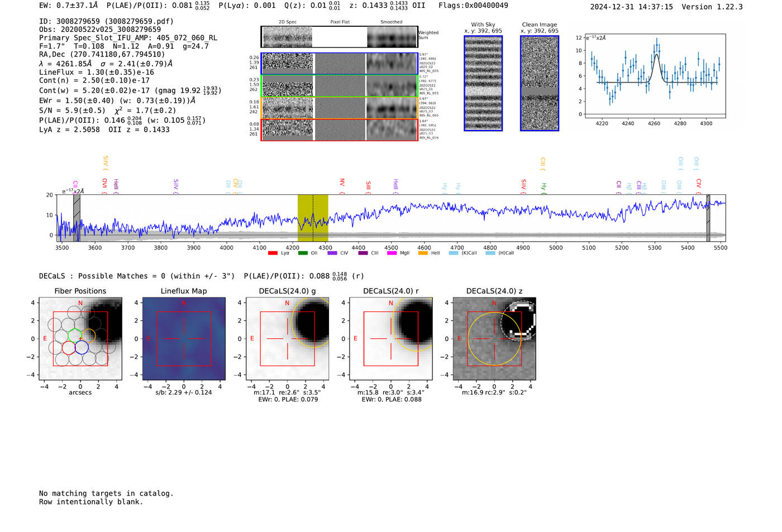Click the 's/b: 2.29 +/- 0.124' caption

(x=184, y=392)
